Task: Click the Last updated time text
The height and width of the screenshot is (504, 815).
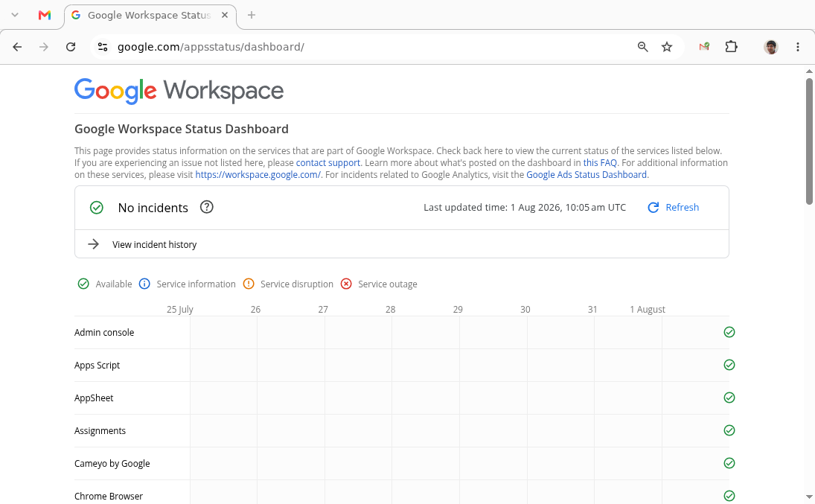Action: 525,208
